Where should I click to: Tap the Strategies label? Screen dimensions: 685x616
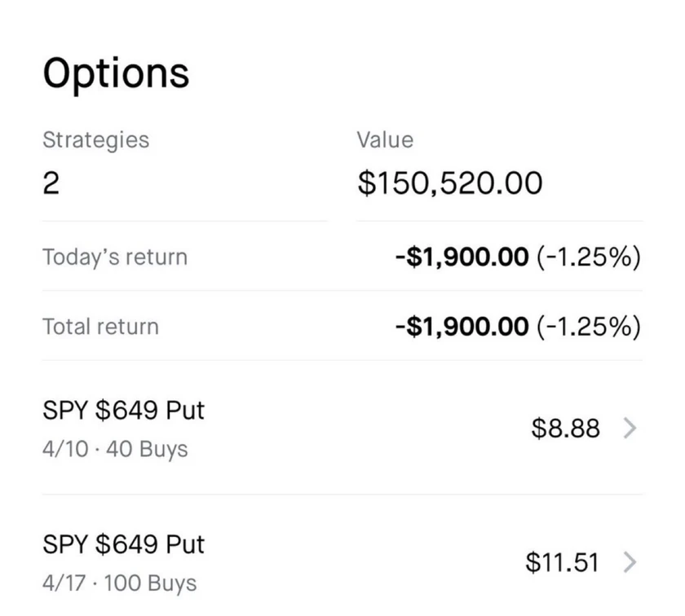point(95,139)
